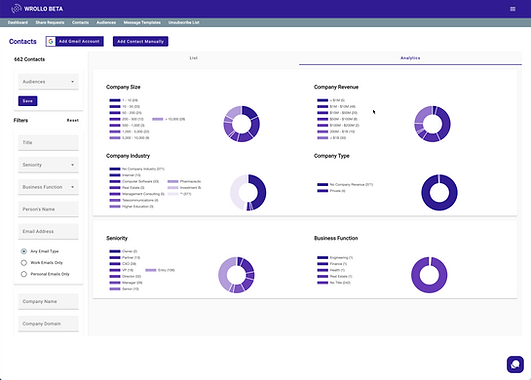Click the Add Gmail Account button
The height and width of the screenshot is (380, 531).
pyautogui.click(x=75, y=41)
